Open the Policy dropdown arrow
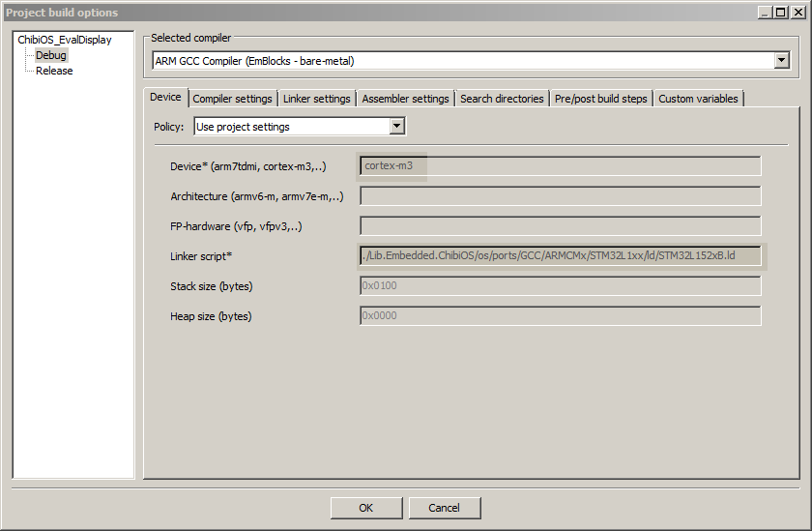 (396, 126)
